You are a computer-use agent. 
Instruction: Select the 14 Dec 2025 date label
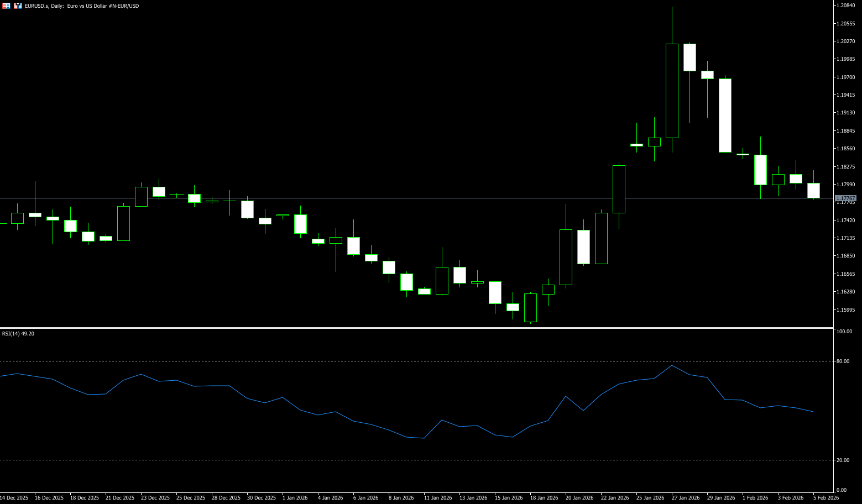click(x=14, y=498)
